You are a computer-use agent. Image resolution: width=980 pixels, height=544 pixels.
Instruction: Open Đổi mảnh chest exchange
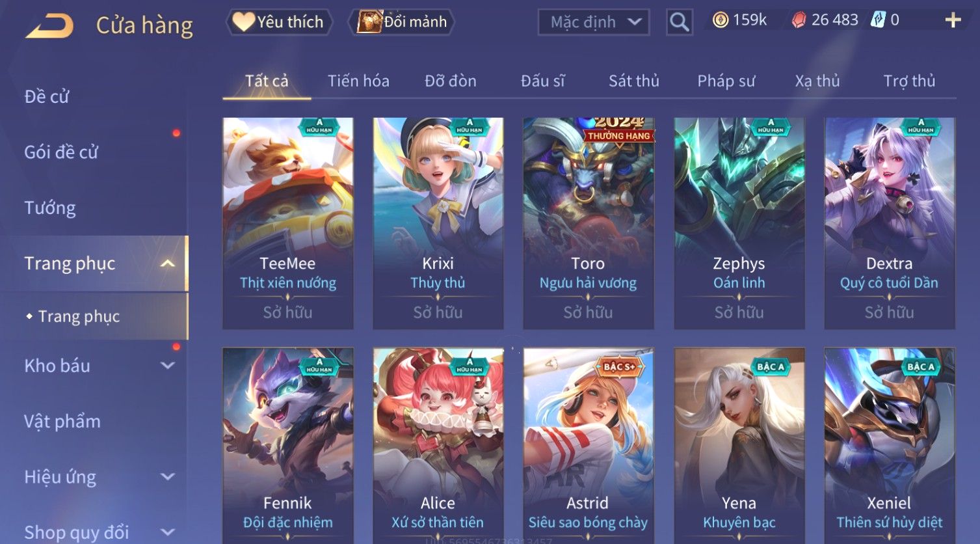[402, 22]
